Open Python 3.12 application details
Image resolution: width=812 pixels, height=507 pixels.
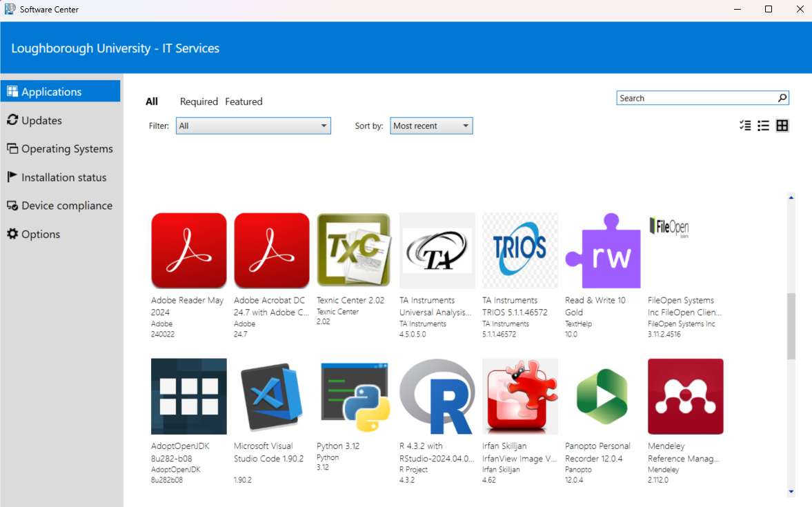[x=354, y=396]
